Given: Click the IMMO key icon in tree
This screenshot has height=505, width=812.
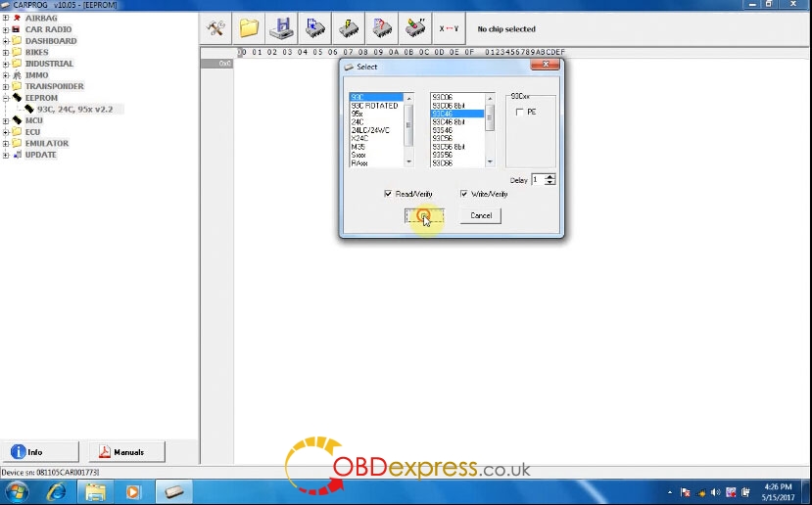Looking at the screenshot, I should click(x=17, y=75).
